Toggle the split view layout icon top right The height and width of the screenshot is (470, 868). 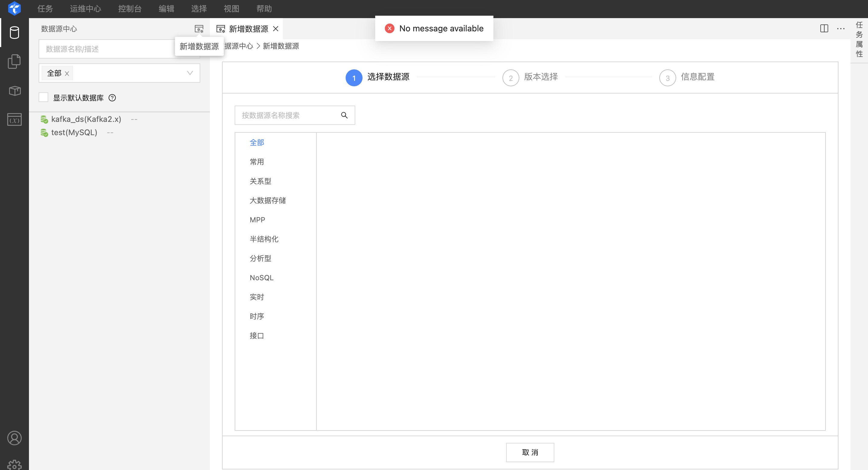824,29
